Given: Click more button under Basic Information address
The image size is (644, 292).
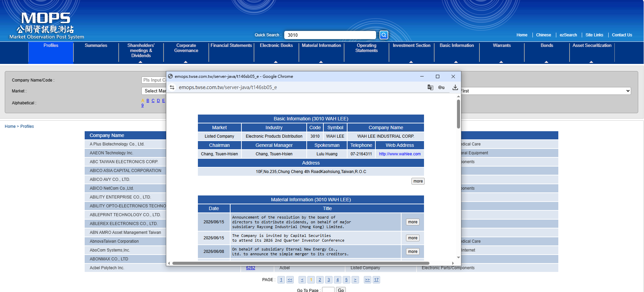Looking at the screenshot, I should coord(418,181).
